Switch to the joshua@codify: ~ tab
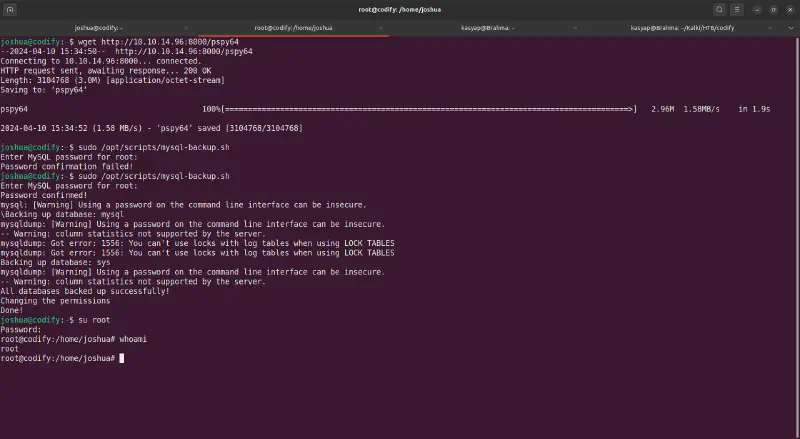Screen dimensions: 800x439 tap(100, 28)
